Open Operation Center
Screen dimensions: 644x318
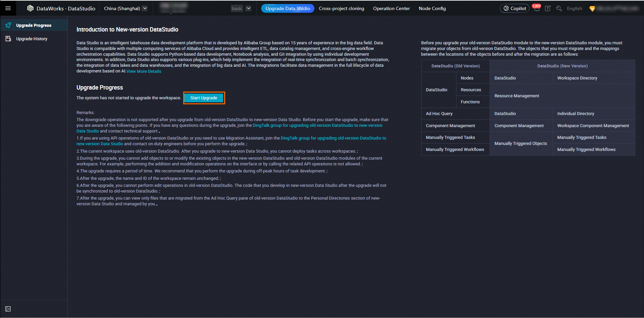point(391,8)
